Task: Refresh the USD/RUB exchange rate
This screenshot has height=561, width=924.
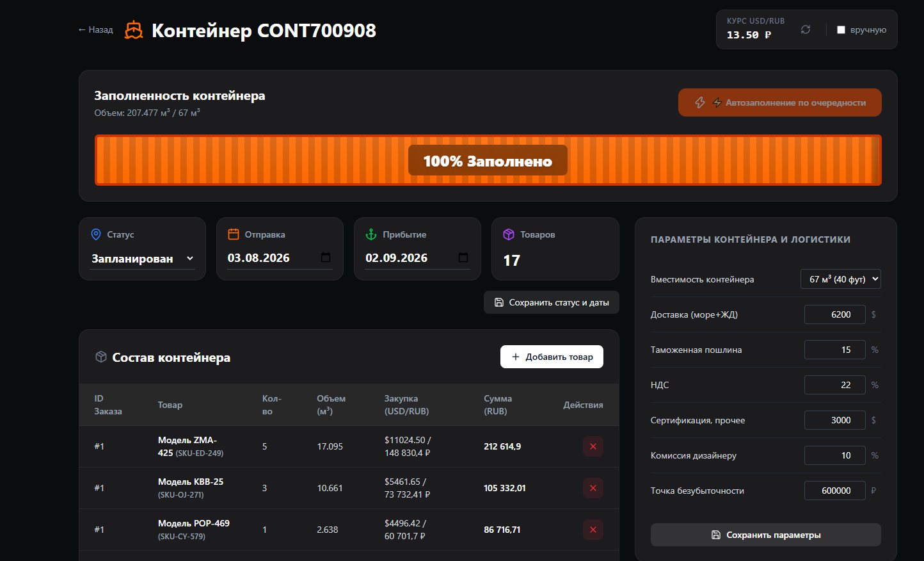Action: coord(806,29)
